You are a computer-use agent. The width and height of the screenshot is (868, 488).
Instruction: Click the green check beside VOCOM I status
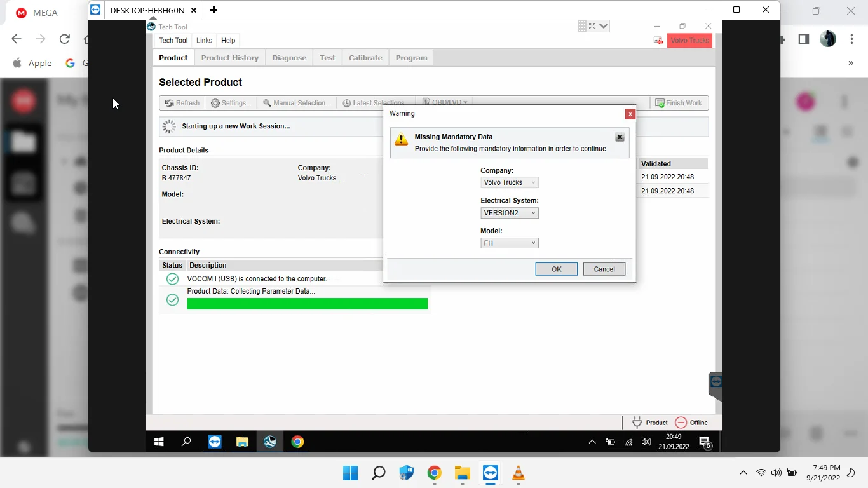click(x=172, y=279)
